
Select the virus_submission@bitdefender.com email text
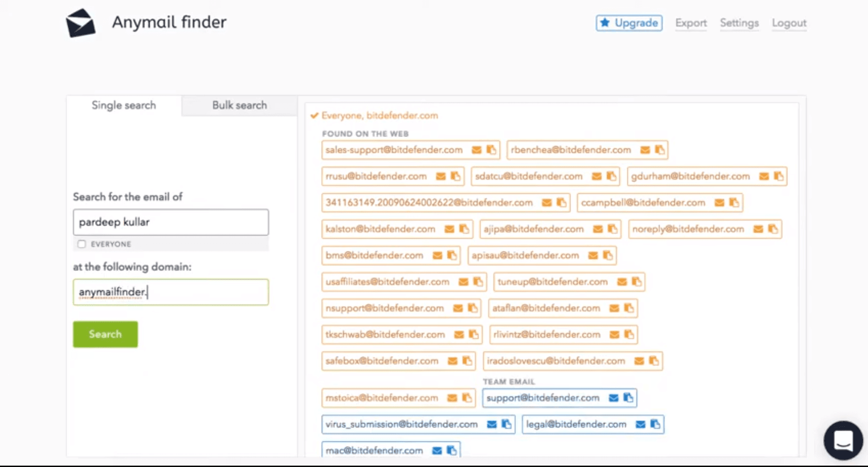(402, 424)
